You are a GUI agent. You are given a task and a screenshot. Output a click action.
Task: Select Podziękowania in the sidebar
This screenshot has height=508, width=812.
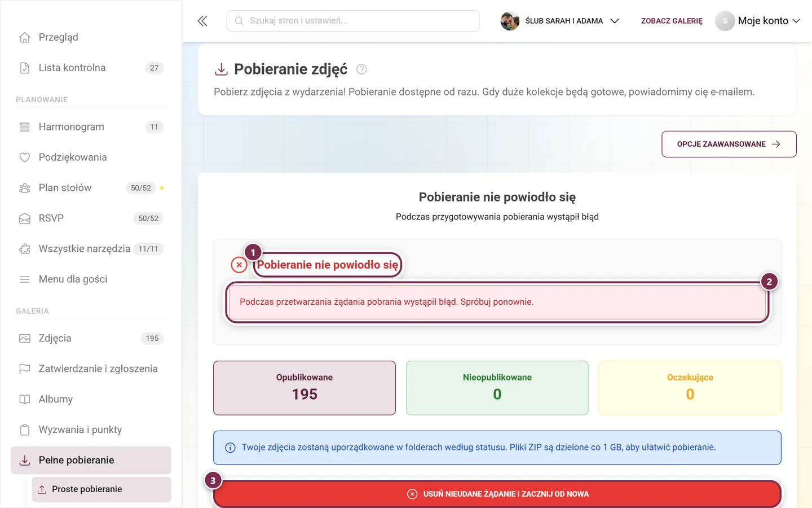pyautogui.click(x=91, y=157)
